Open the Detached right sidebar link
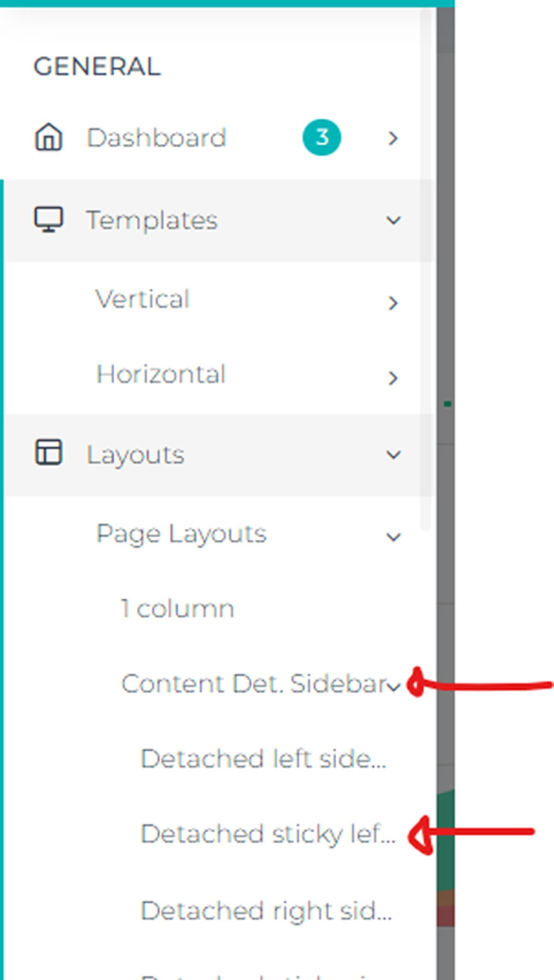Image resolution: width=554 pixels, height=980 pixels. pos(266,911)
